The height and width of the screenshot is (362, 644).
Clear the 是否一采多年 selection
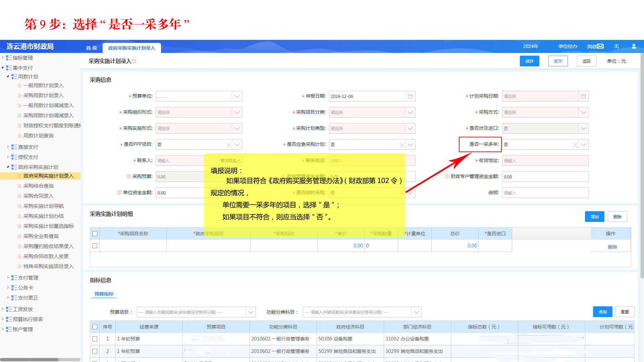click(x=575, y=145)
